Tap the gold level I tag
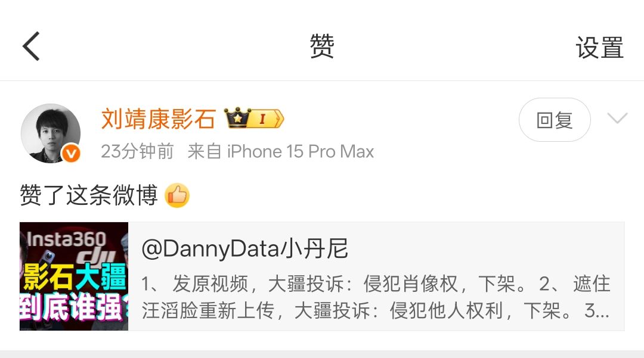This screenshot has width=644, height=358. point(267,119)
